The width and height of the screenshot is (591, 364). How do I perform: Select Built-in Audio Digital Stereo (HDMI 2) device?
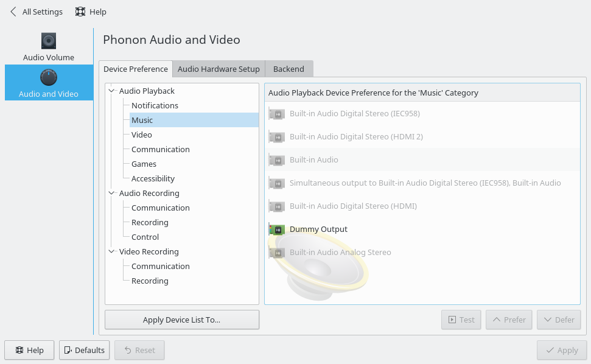(x=422, y=137)
